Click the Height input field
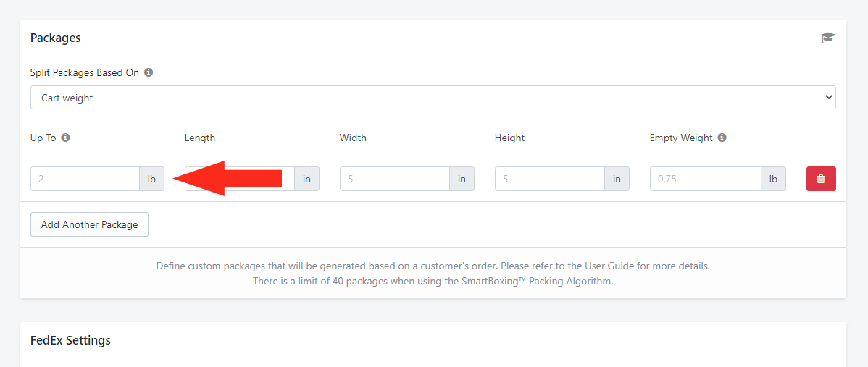The width and height of the screenshot is (868, 367). [x=550, y=179]
